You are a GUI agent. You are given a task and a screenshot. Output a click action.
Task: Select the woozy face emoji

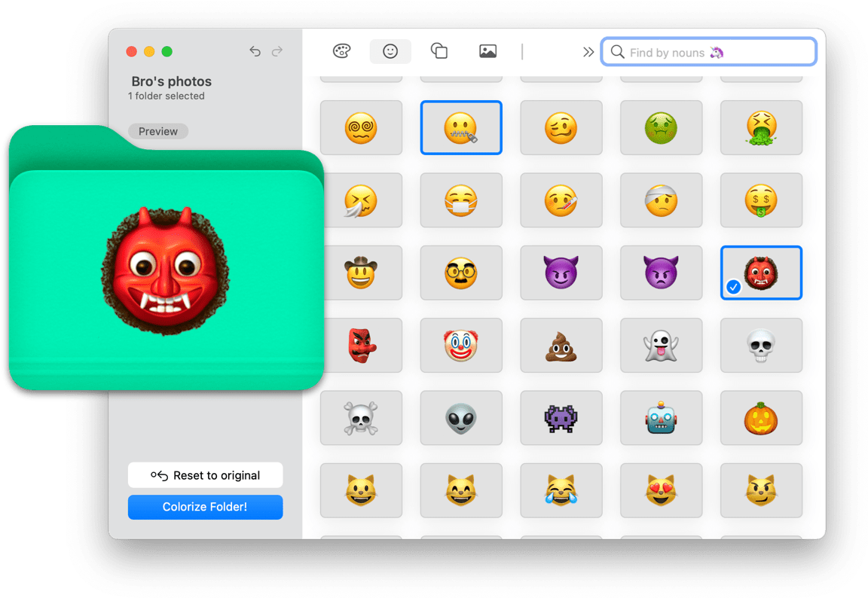561,128
